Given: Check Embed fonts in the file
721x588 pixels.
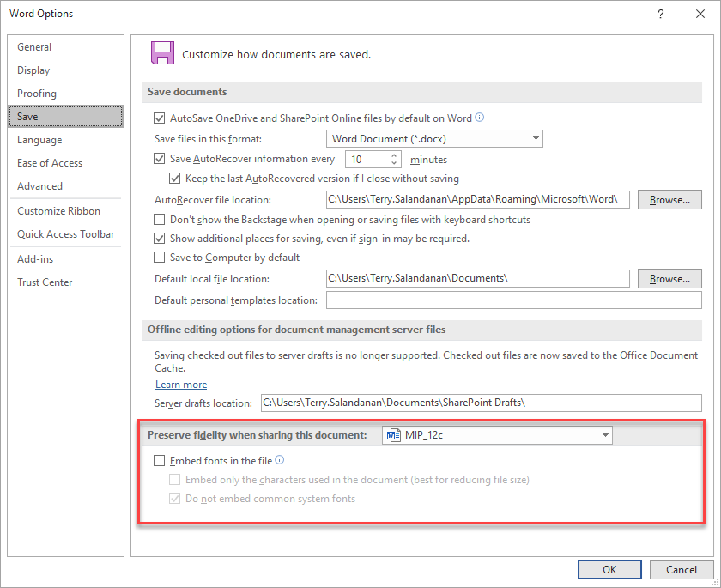Looking at the screenshot, I should pyautogui.click(x=159, y=460).
